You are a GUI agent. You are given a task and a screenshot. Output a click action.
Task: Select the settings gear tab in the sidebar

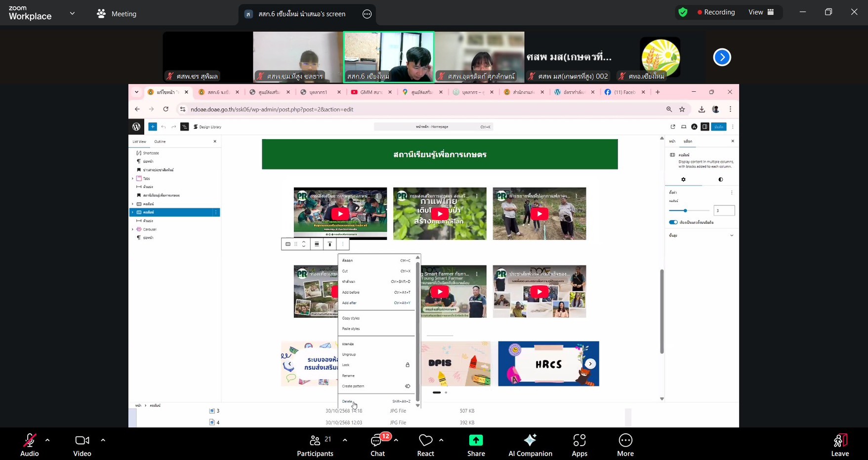coord(683,179)
